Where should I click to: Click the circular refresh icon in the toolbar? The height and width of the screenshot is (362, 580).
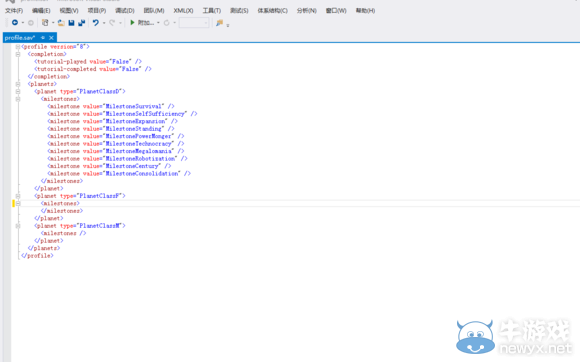click(x=166, y=23)
